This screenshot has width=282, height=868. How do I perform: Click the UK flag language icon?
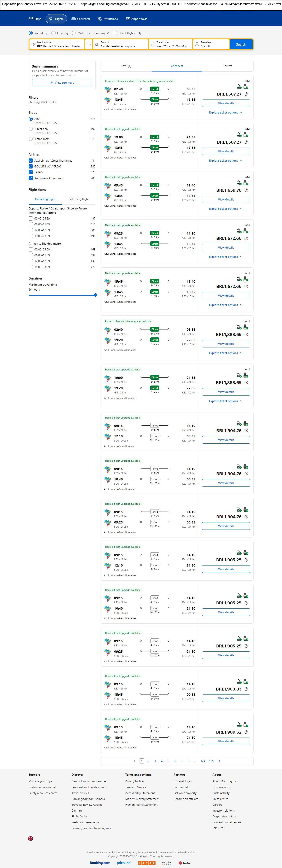coord(30,838)
